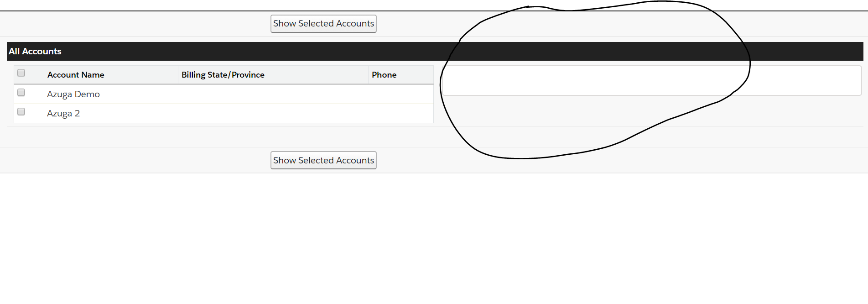
Task: Click Azuga 2's empty Billing State cell
Action: coord(273,114)
